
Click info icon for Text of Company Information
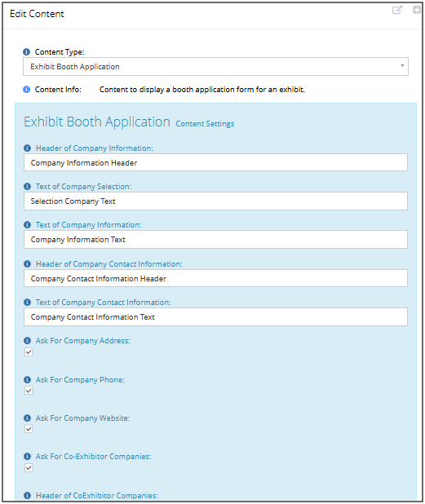pos(27,224)
